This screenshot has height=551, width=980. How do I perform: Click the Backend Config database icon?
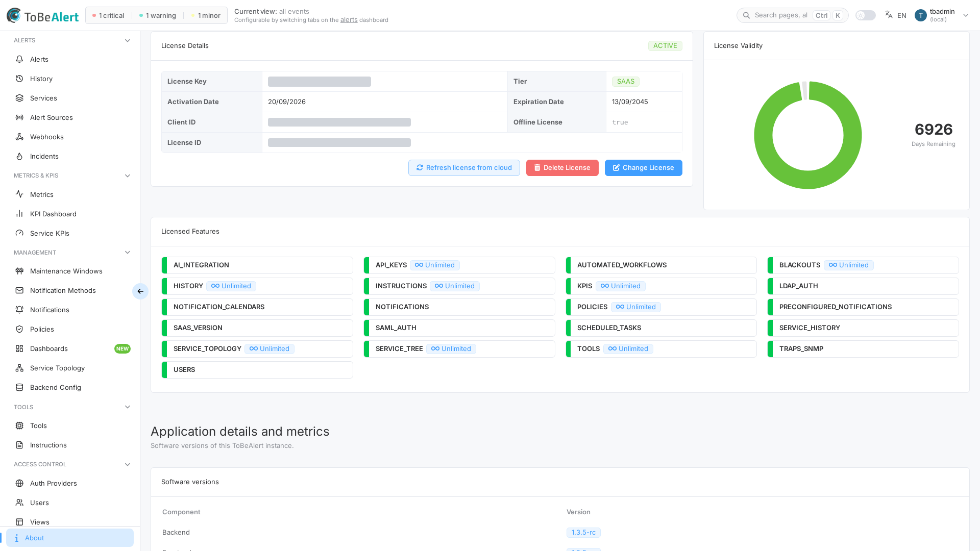pyautogui.click(x=19, y=387)
